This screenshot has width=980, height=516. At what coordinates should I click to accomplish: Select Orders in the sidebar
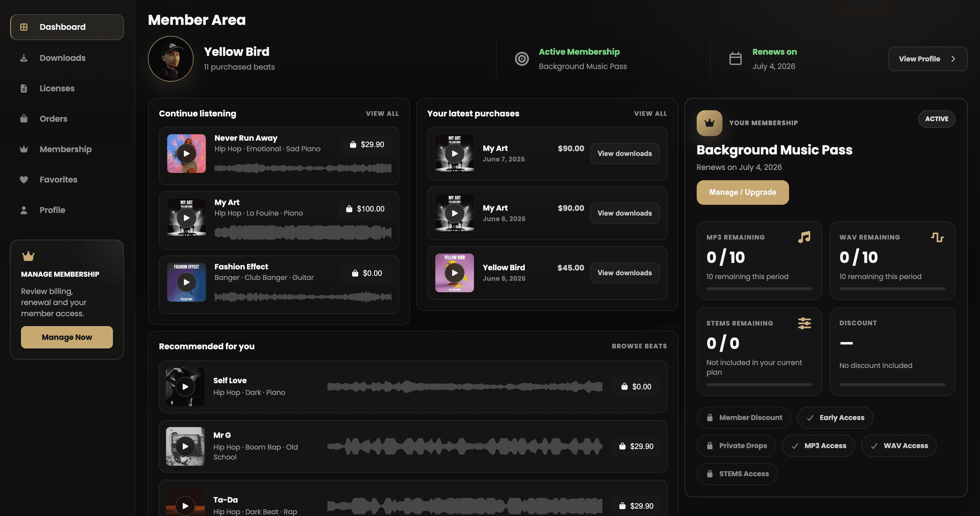tap(67, 119)
